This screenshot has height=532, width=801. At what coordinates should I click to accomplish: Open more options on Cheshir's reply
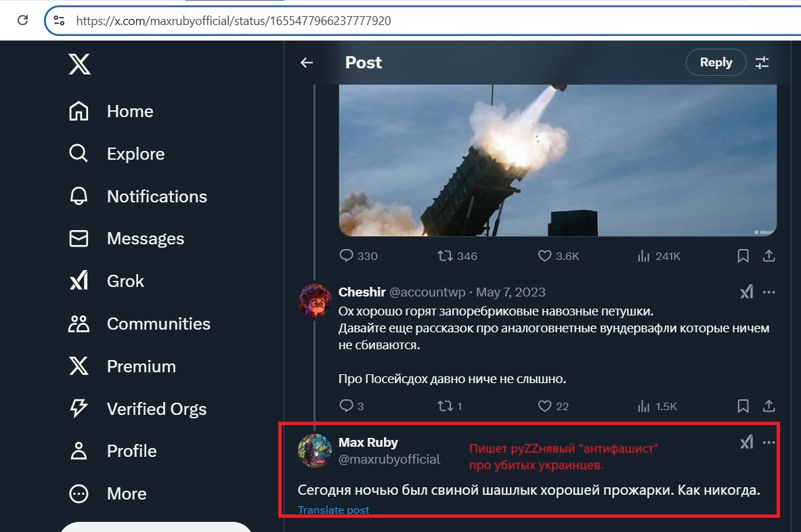pos(768,292)
